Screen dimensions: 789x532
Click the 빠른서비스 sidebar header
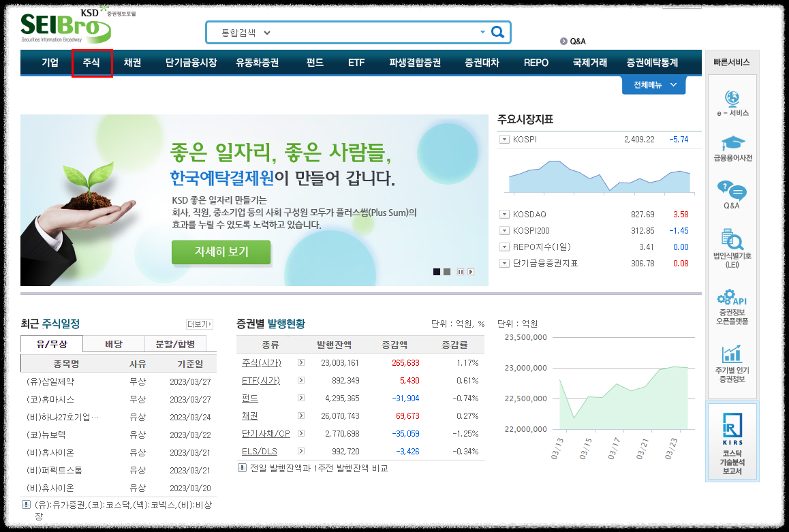pyautogui.click(x=732, y=63)
